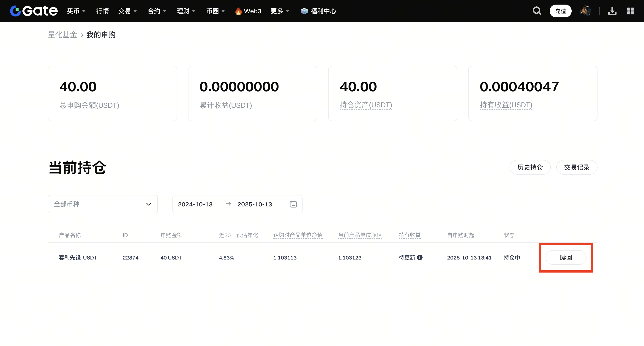Click the user avatar icon
The height and width of the screenshot is (346, 644).
pos(585,11)
